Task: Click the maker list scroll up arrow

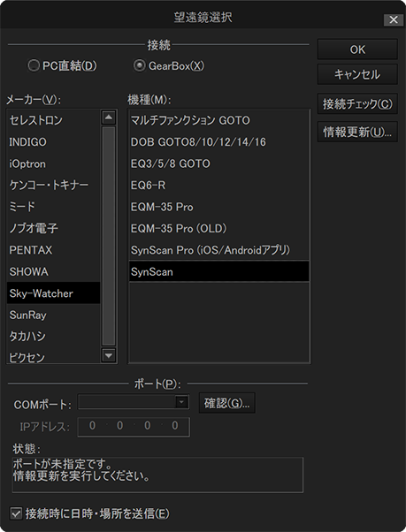Action: 109,118
